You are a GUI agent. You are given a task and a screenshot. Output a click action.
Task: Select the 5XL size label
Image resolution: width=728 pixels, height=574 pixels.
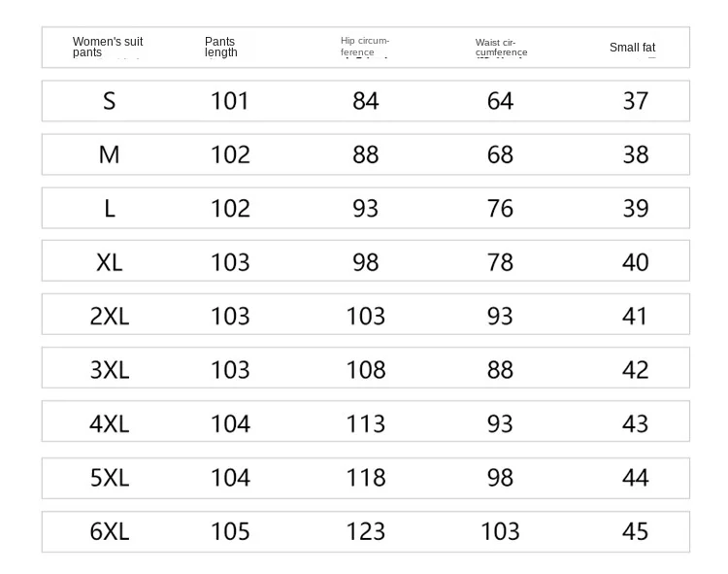tap(109, 478)
